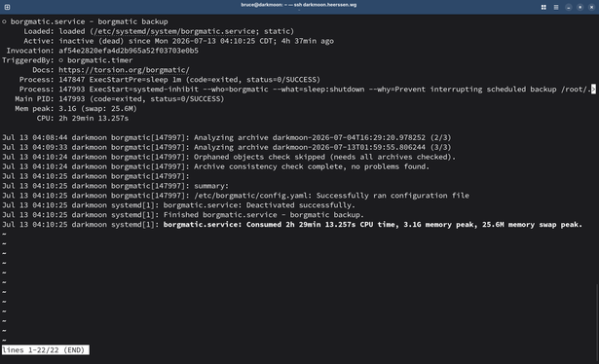Click the window title bruce@darkmoon ssh text
The width and height of the screenshot is (599, 364).
point(299,5)
